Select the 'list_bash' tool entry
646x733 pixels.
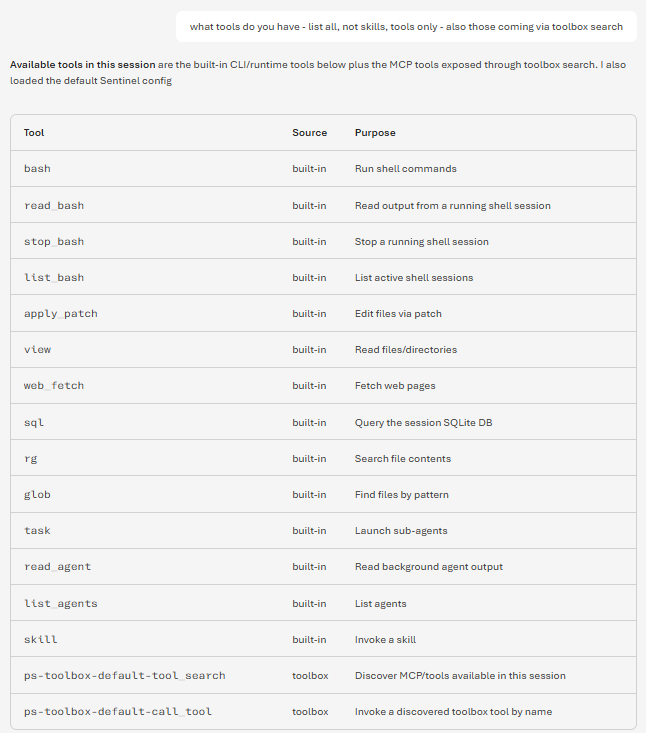[54, 278]
